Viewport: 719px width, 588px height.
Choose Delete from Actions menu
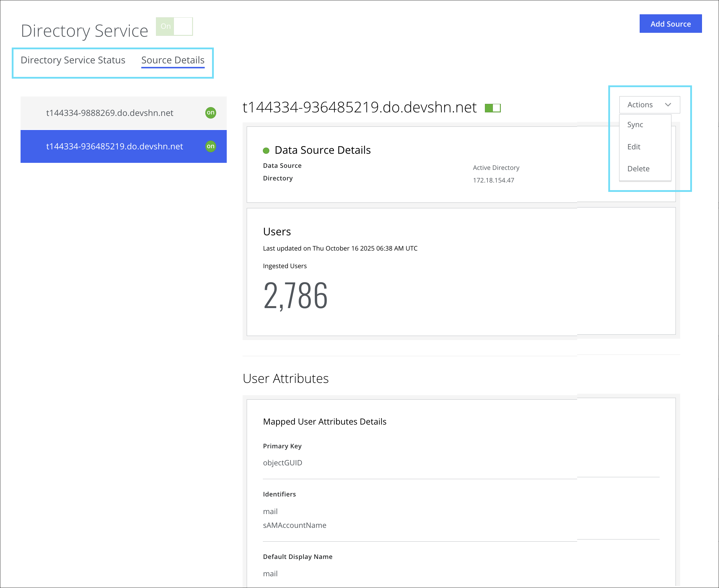[638, 169]
